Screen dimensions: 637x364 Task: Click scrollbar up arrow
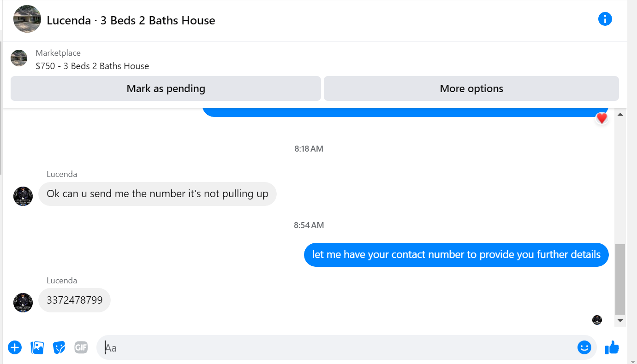pyautogui.click(x=620, y=114)
